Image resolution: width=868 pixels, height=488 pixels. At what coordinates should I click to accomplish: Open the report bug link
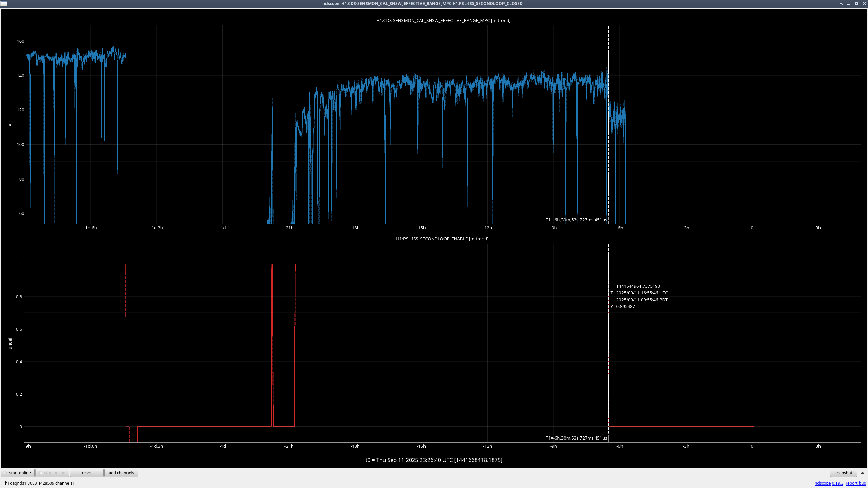click(x=856, y=483)
